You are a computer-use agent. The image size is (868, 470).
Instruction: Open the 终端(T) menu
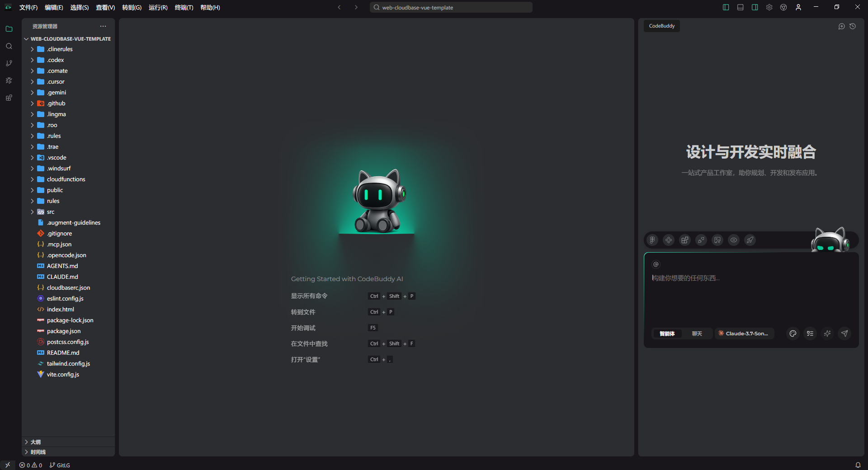click(x=184, y=7)
